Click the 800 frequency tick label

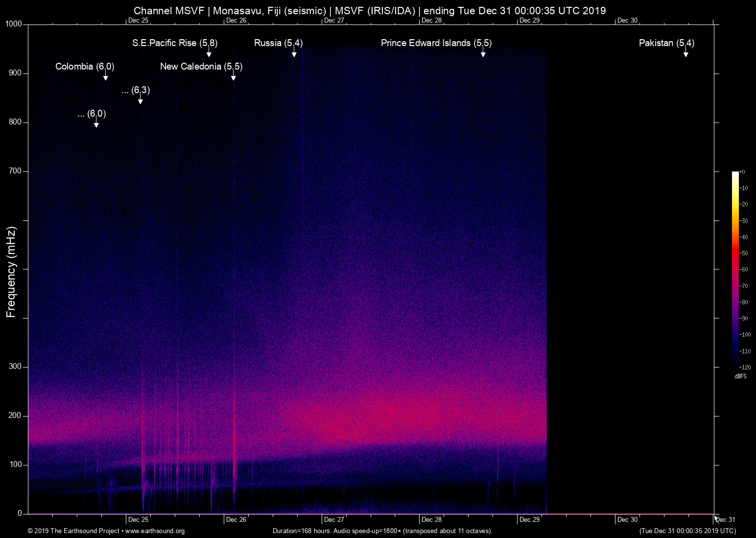coord(15,122)
